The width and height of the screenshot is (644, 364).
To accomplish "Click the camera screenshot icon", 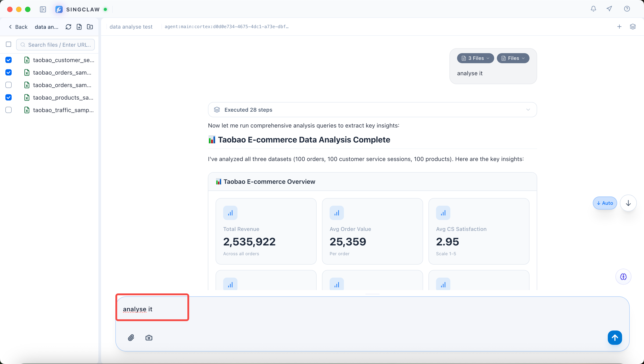I will (x=149, y=338).
